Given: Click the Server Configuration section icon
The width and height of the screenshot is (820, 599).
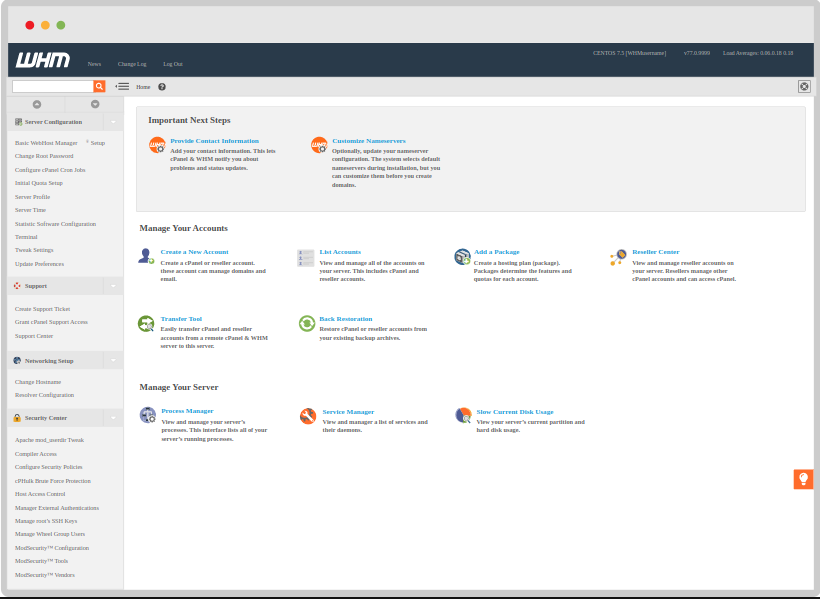Looking at the screenshot, I should [x=18, y=122].
